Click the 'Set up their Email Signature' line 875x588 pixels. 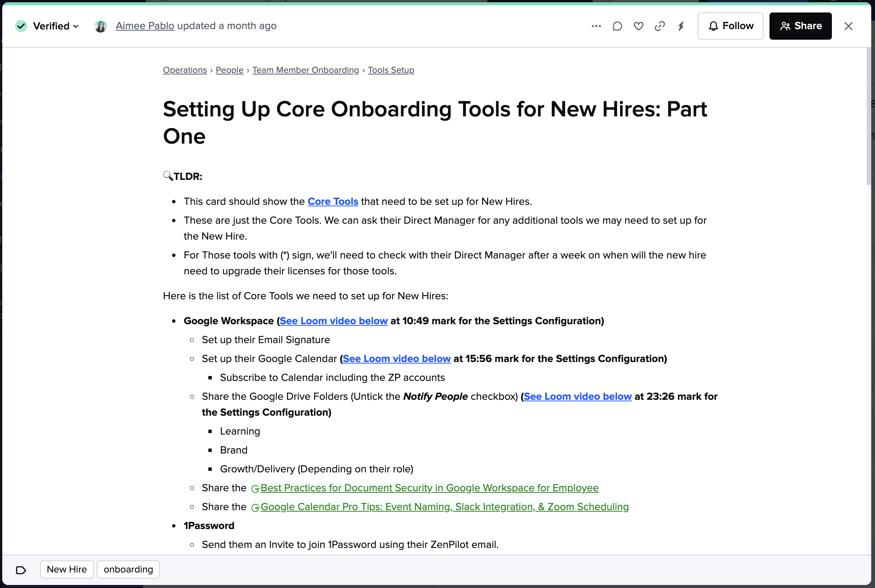point(266,340)
